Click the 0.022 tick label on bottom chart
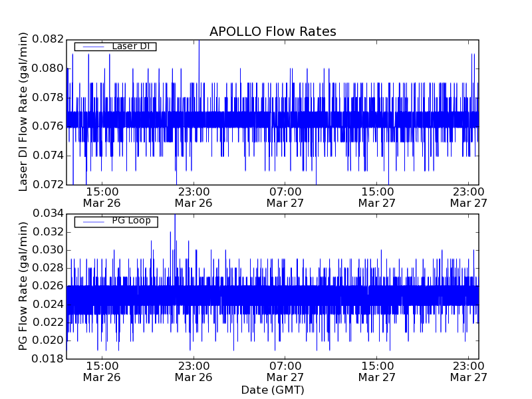 click(48, 323)
